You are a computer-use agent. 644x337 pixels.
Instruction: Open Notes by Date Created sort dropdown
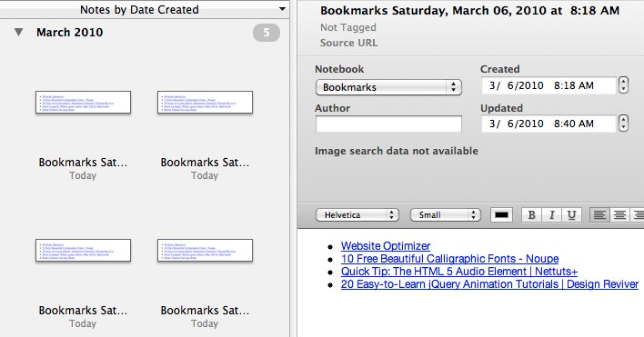click(x=282, y=8)
